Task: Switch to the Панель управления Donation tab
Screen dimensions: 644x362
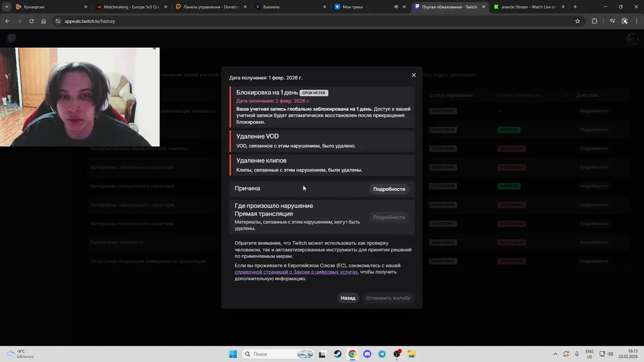Action: click(x=210, y=7)
